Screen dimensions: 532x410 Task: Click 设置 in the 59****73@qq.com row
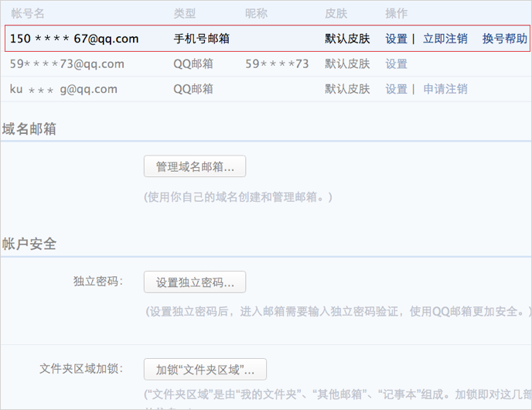[x=396, y=64]
